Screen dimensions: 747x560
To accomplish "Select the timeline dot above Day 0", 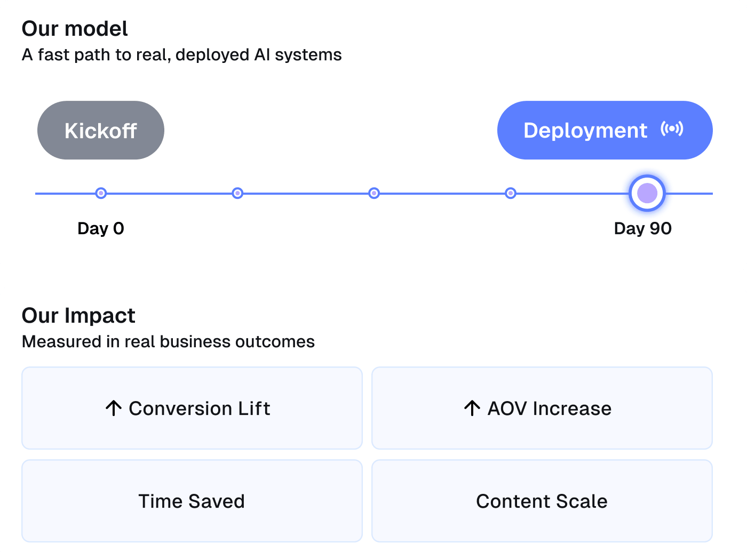I will (x=101, y=193).
